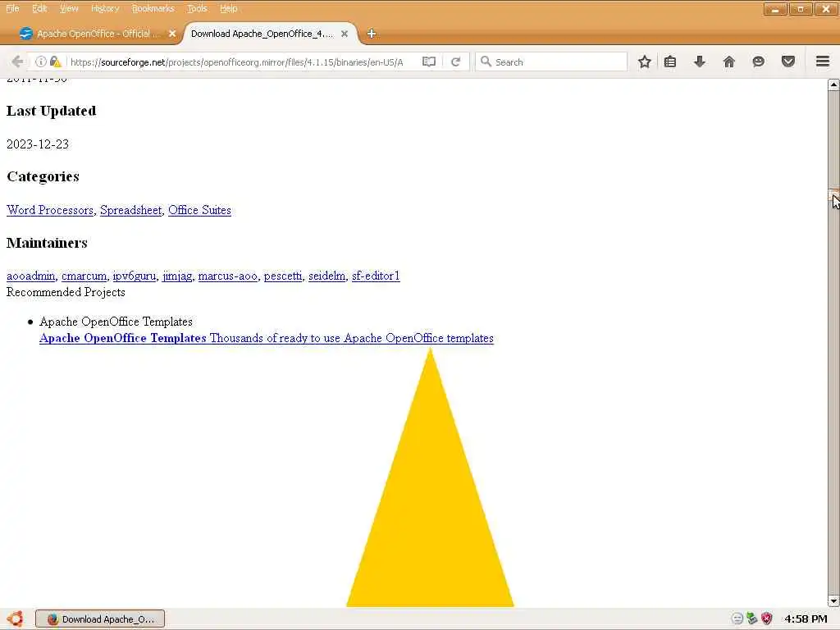Open the Downloads arrow icon
Image resolution: width=840 pixels, height=630 pixels.
pyautogui.click(x=699, y=62)
